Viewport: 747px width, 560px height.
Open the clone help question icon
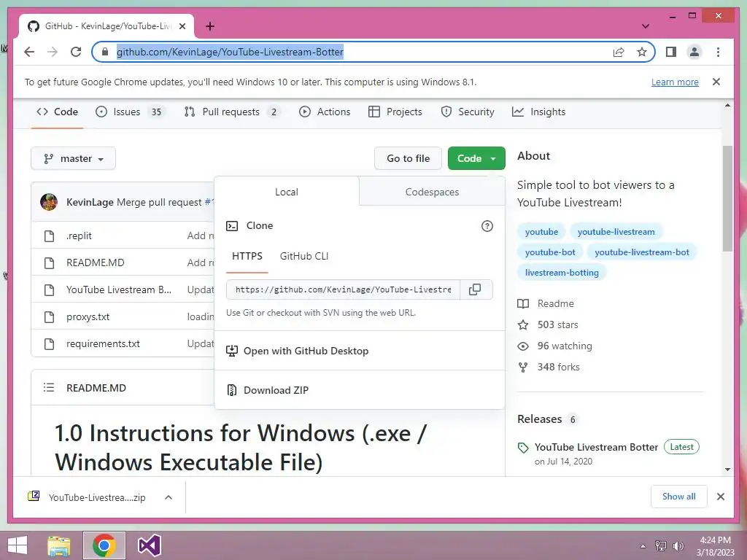[487, 226]
